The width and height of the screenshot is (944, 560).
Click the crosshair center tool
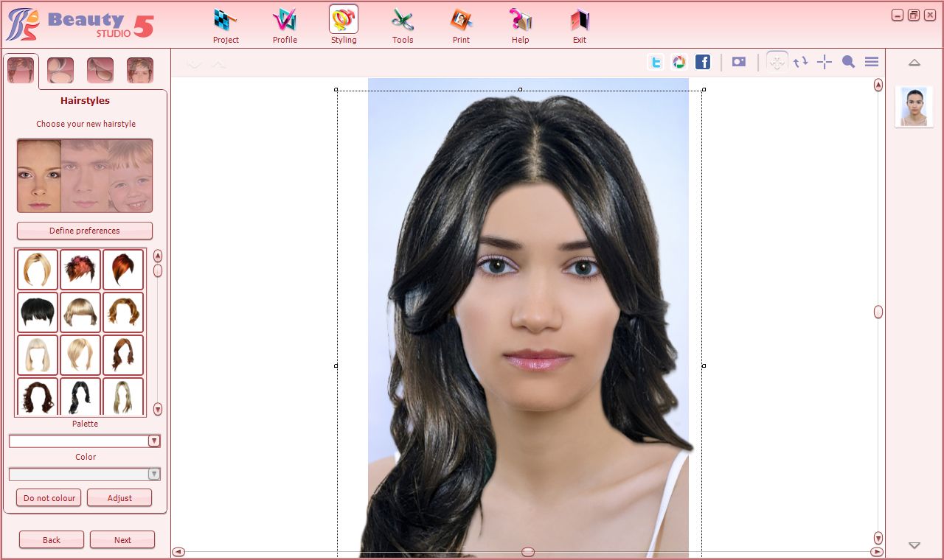click(x=825, y=62)
